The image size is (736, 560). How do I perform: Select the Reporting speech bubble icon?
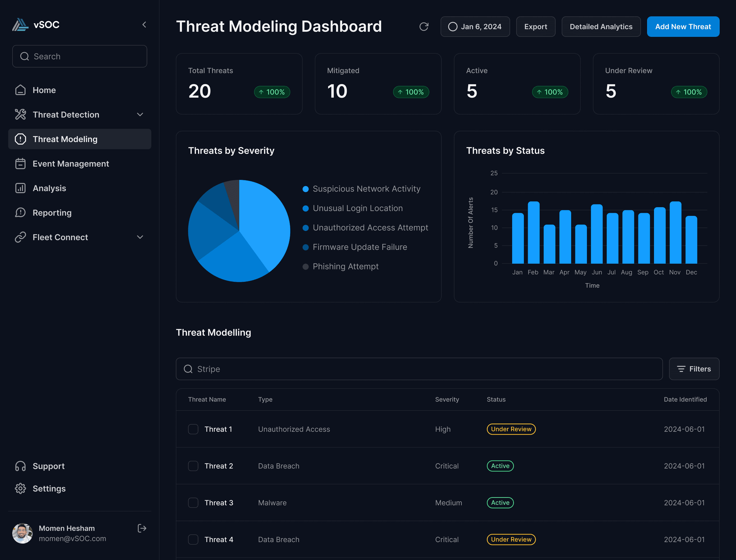click(20, 212)
